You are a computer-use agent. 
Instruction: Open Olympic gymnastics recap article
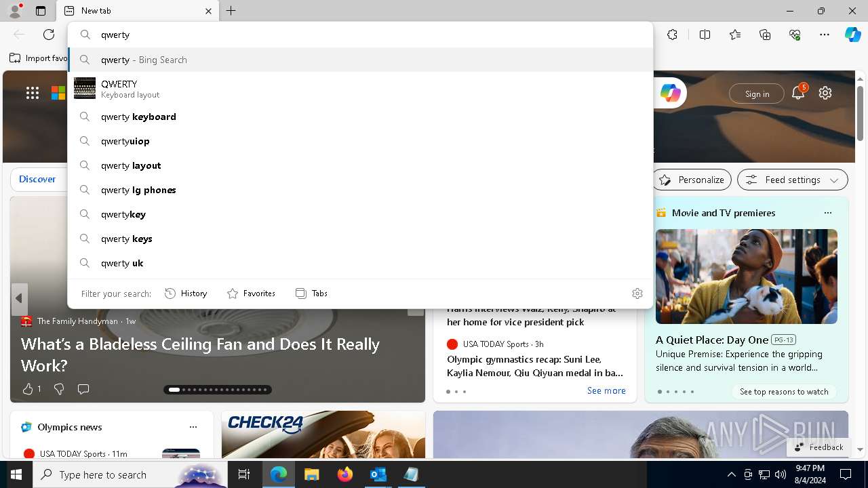point(535,366)
